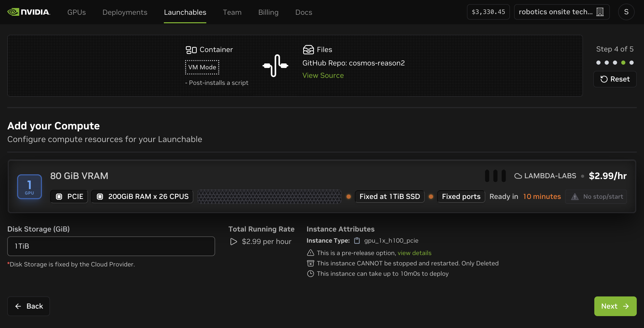This screenshot has height=328, width=644.
Task: Click the Files stack icon
Action: (309, 49)
